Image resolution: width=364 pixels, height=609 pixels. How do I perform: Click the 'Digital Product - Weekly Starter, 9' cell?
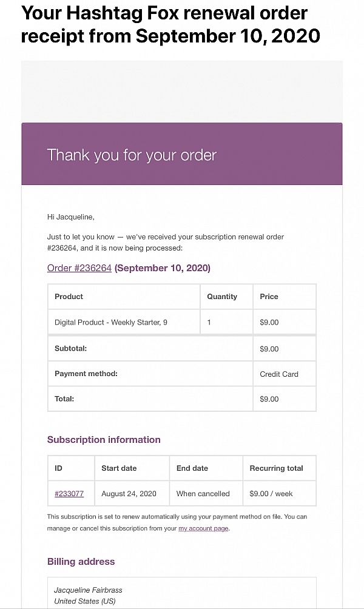pyautogui.click(x=111, y=322)
